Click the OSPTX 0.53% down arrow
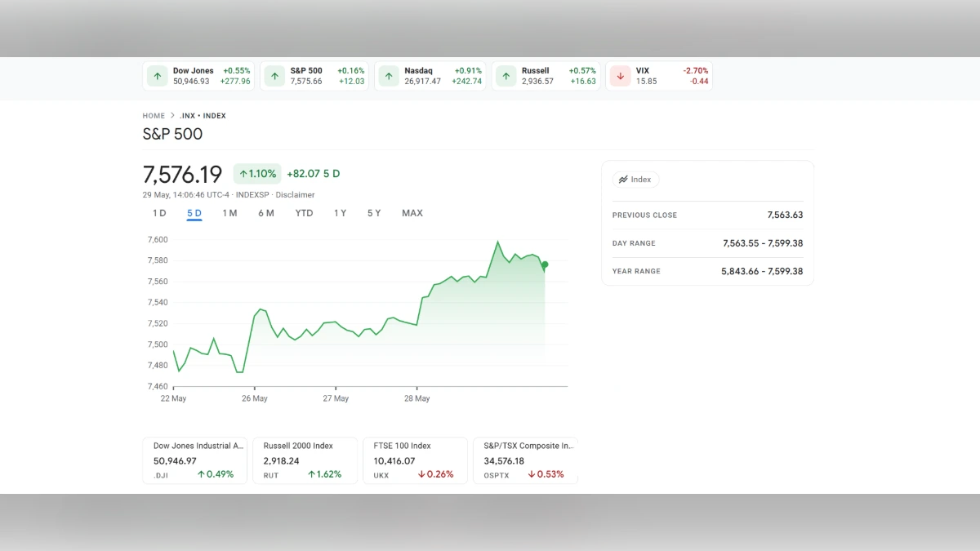The height and width of the screenshot is (551, 980). [x=532, y=474]
